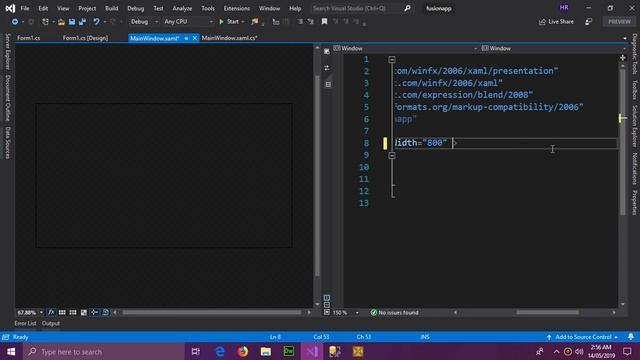Image resolution: width=640 pixels, height=360 pixels.
Task: Click the PREVIEW button
Action: pyautogui.click(x=619, y=22)
